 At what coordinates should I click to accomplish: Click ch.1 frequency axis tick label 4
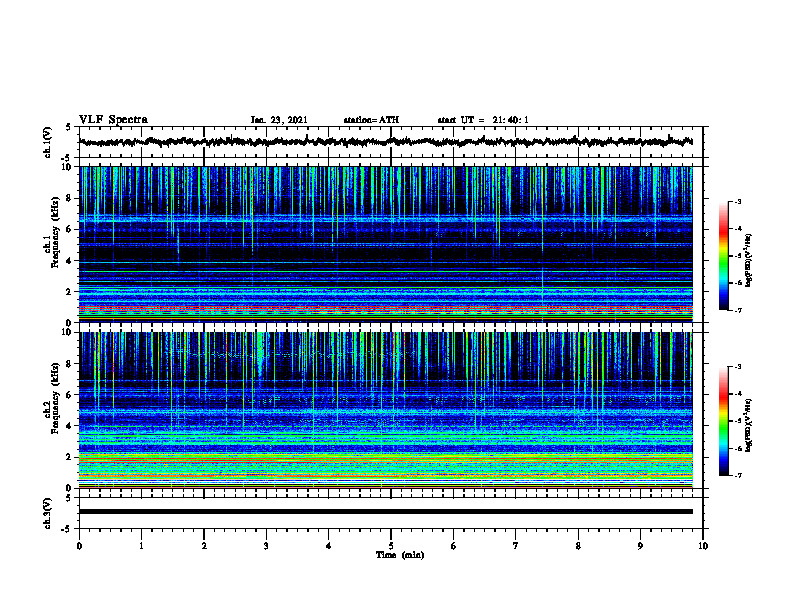70,261
